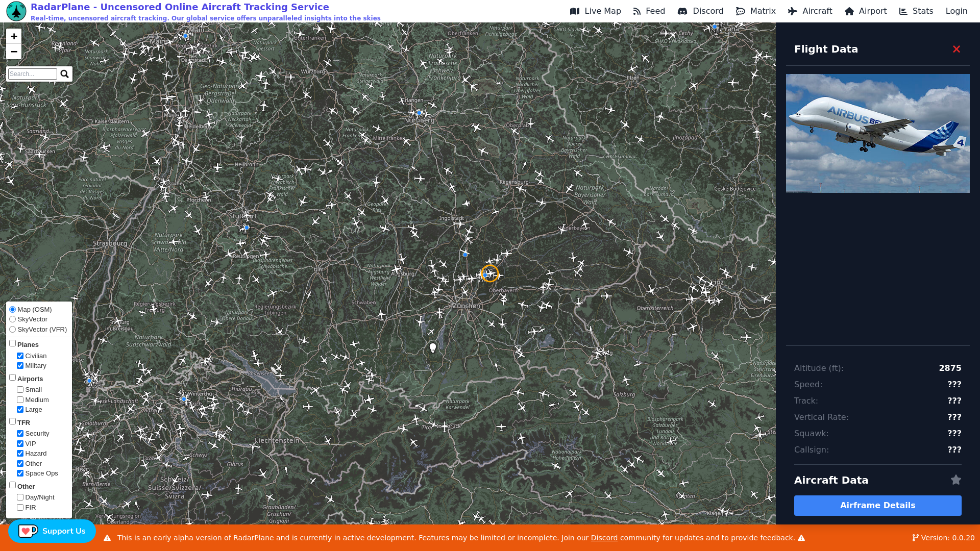The image size is (980, 551).
Task: Open the Stats page
Action: (916, 11)
